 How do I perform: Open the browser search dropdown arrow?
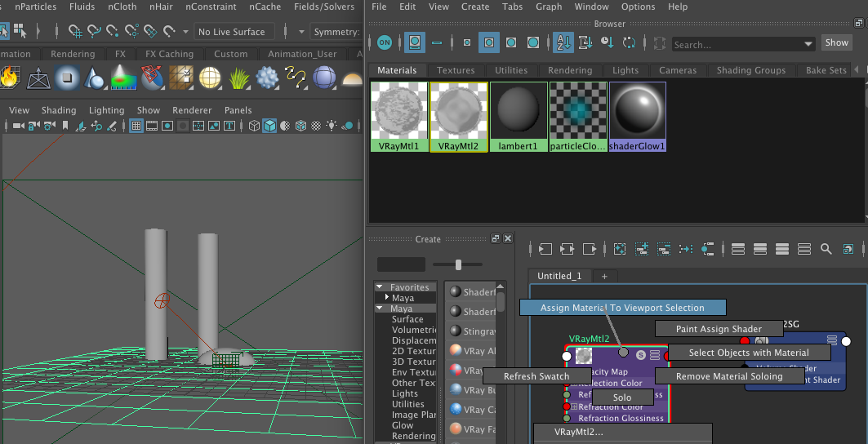(x=808, y=44)
